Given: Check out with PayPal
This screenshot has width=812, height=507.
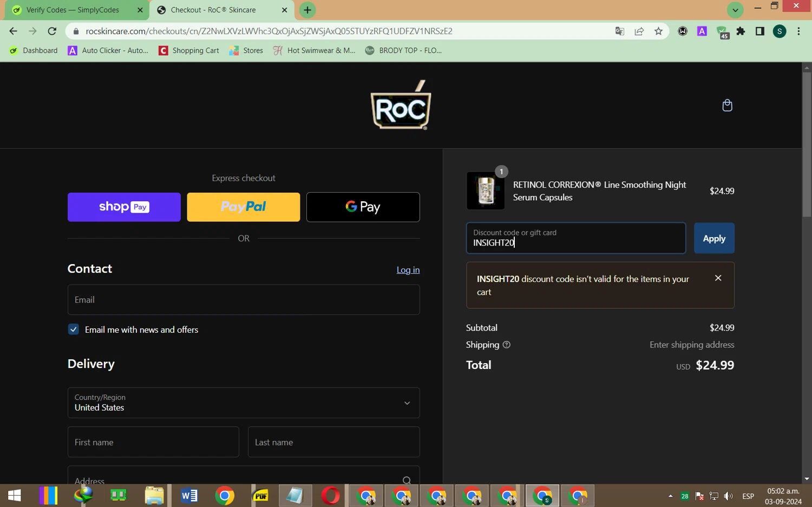Looking at the screenshot, I should pos(244,207).
